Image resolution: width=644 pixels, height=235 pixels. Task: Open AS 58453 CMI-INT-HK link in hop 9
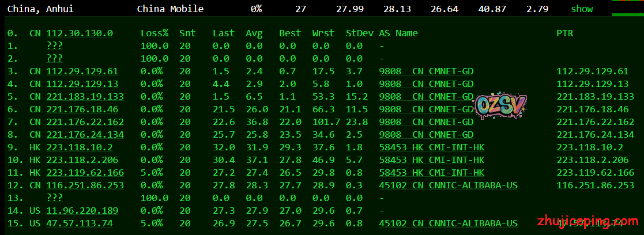pos(431,147)
